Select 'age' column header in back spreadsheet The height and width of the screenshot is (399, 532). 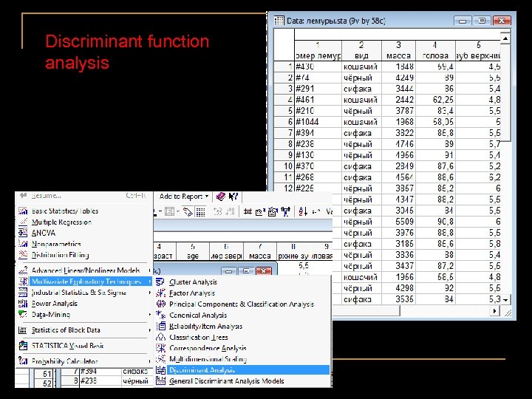(x=193, y=251)
